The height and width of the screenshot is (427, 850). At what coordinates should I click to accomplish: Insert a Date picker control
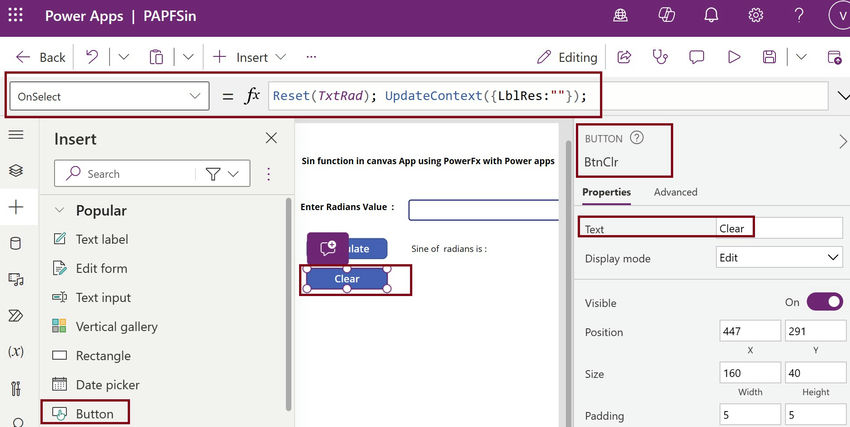pyautogui.click(x=95, y=385)
